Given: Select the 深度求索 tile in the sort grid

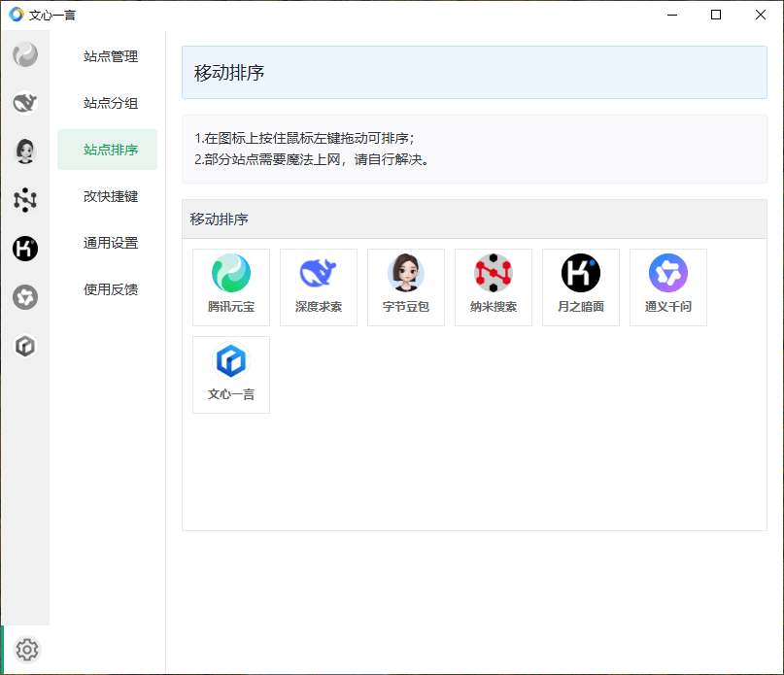Looking at the screenshot, I should pos(319,287).
